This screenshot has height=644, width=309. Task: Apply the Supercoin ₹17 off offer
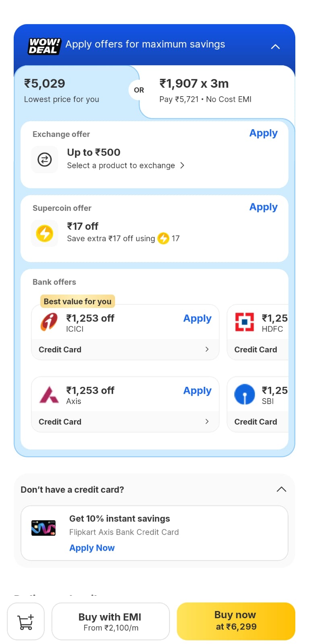263,207
